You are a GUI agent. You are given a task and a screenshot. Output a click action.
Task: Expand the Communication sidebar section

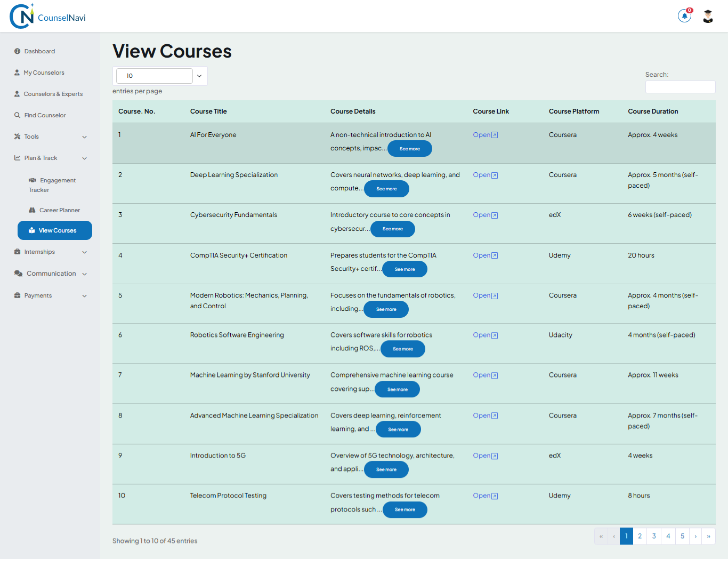[50, 273]
